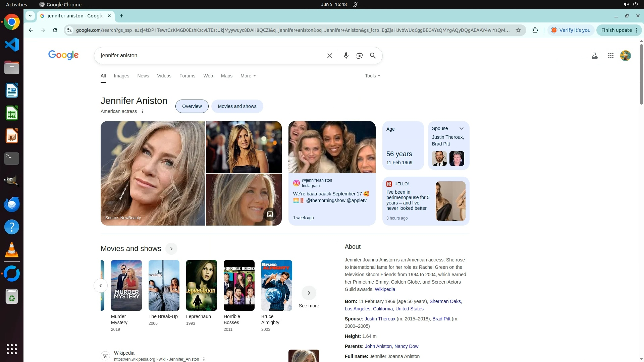Open the tab search dropdown arrow
The height and width of the screenshot is (362, 644).
30,16
